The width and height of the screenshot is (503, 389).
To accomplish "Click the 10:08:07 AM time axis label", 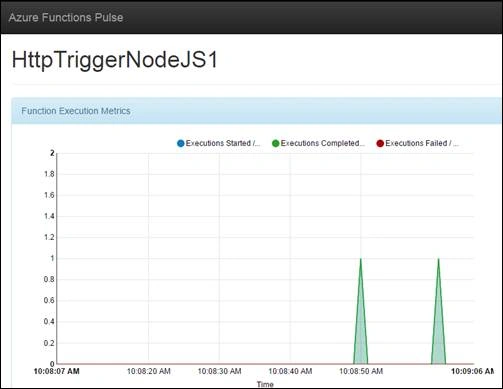I will tap(57, 371).
